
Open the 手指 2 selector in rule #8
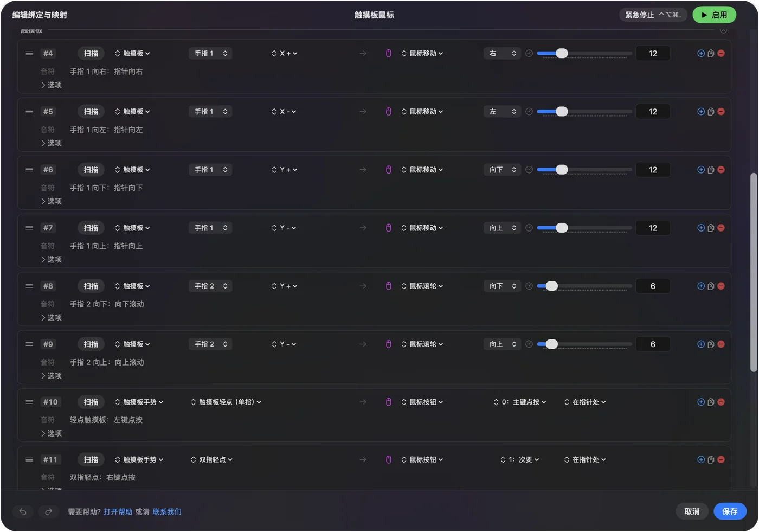point(210,286)
